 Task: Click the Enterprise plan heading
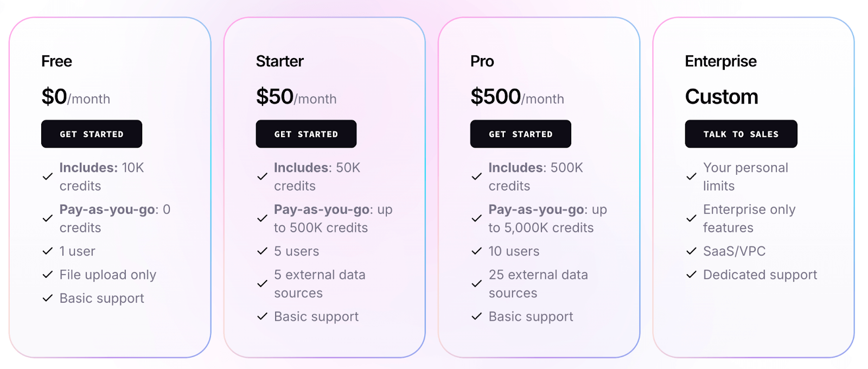(720, 61)
